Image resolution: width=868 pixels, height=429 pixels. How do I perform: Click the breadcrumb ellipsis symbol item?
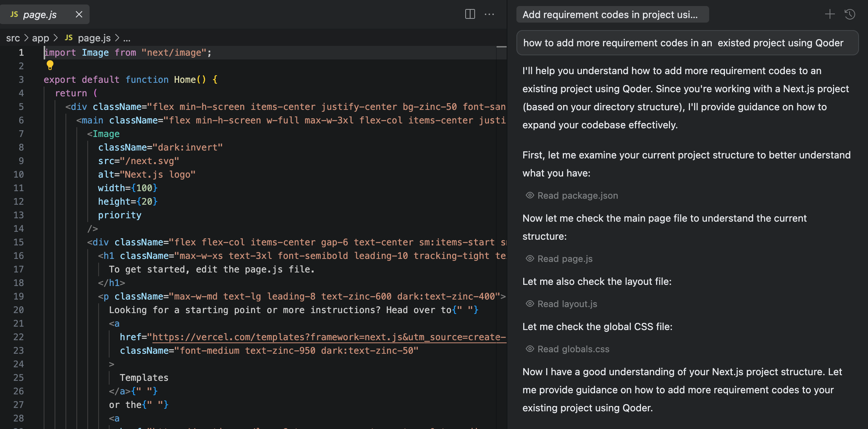click(x=127, y=38)
